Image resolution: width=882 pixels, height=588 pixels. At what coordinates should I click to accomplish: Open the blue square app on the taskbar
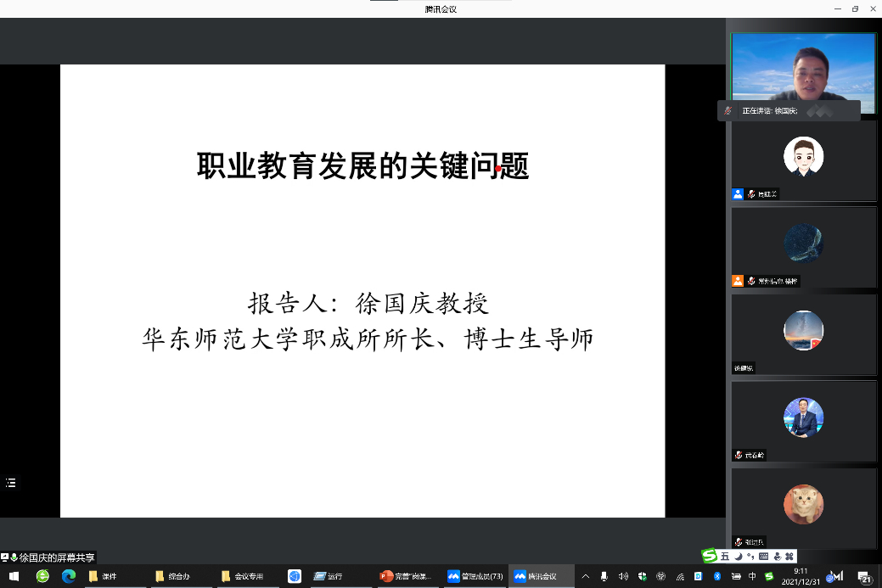pyautogui.click(x=295, y=576)
